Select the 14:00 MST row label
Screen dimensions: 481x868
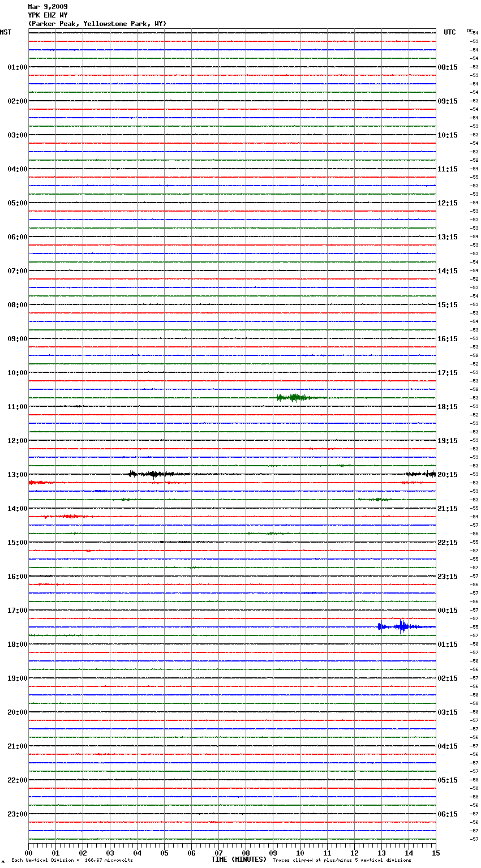point(18,509)
